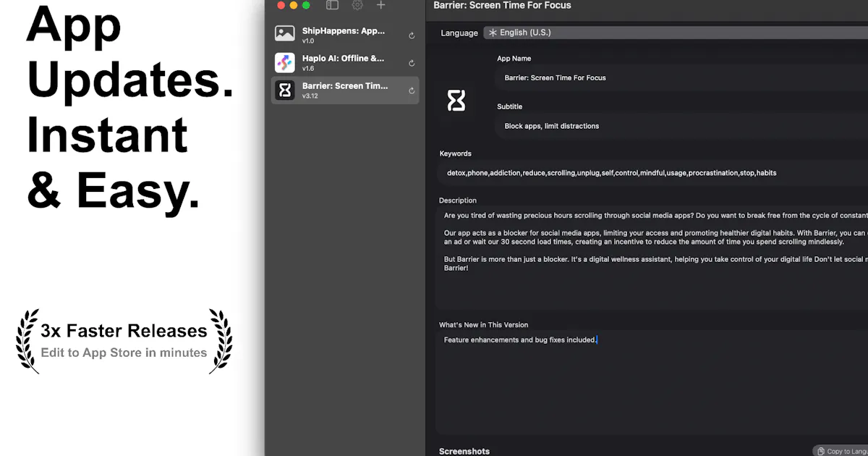Image resolution: width=868 pixels, height=456 pixels.
Task: Toggle the sidebar panel icon
Action: (x=332, y=5)
